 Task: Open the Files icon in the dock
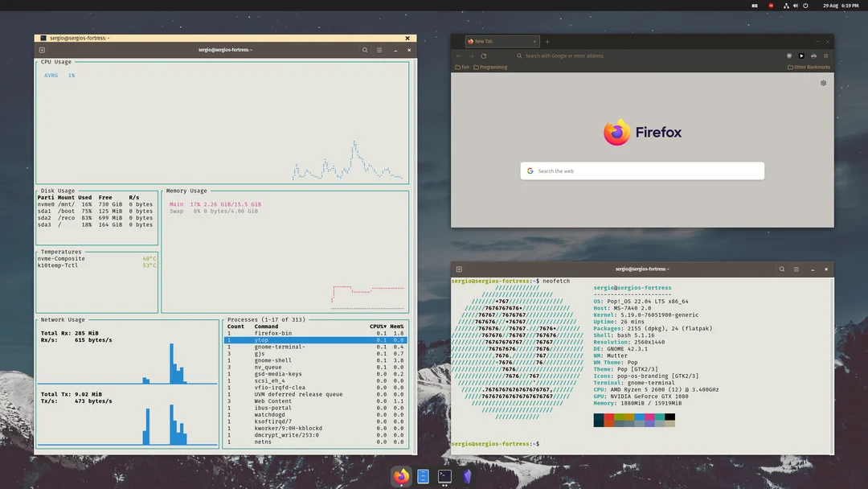(423, 475)
